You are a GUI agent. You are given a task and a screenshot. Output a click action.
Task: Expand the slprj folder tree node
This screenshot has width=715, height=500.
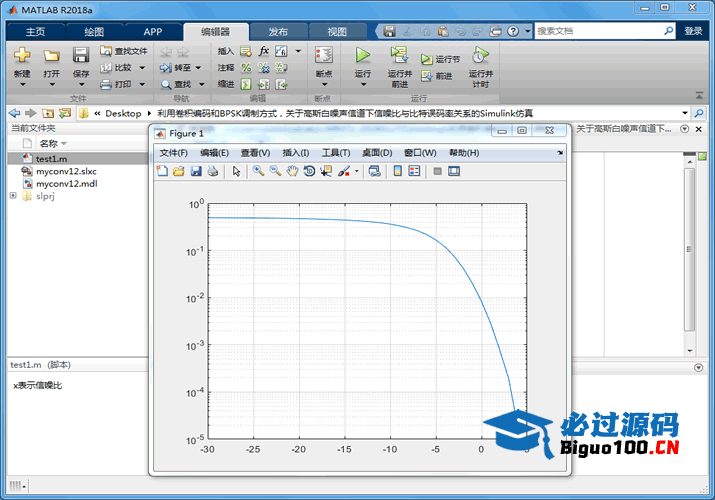[x=13, y=196]
